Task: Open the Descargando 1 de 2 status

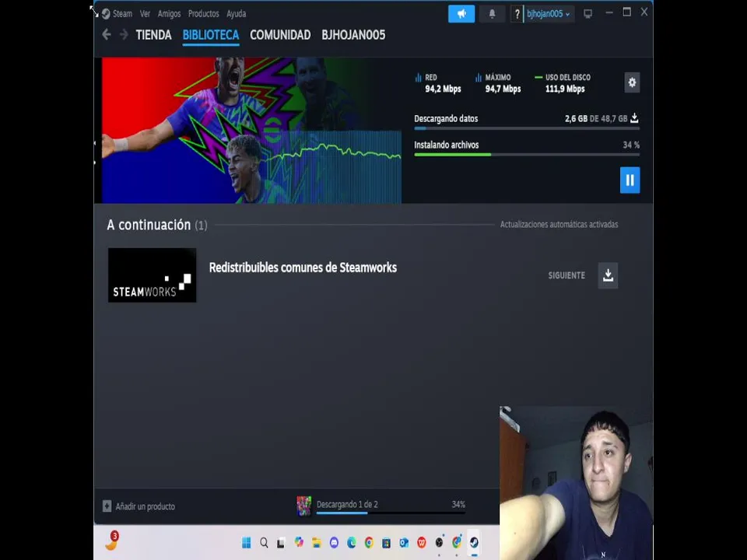Action: [x=347, y=504]
